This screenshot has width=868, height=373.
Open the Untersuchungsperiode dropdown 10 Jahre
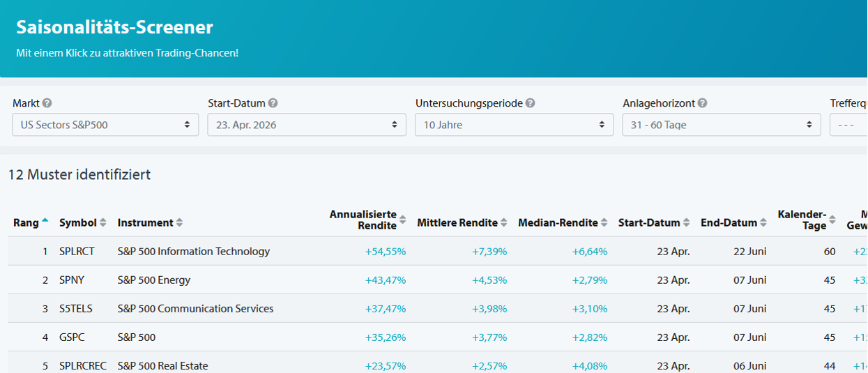pyautogui.click(x=514, y=125)
